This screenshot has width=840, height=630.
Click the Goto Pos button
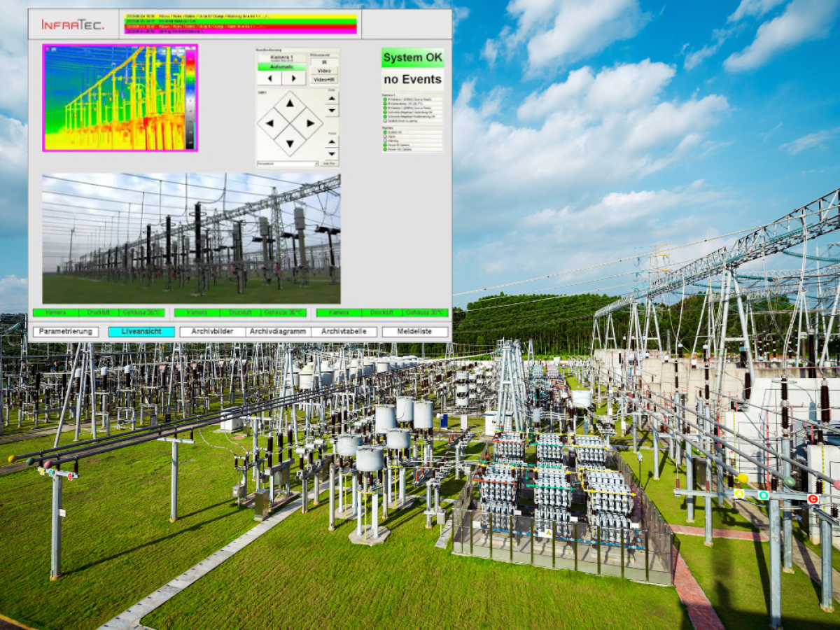tap(328, 163)
